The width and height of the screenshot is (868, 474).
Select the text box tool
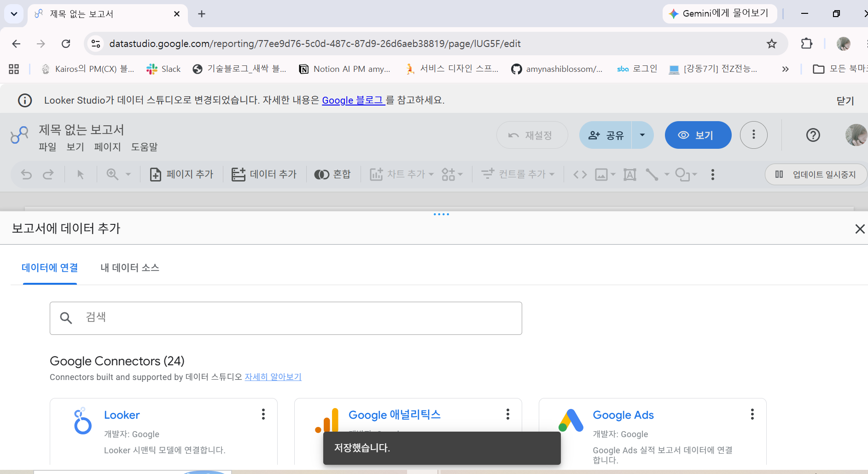point(630,174)
